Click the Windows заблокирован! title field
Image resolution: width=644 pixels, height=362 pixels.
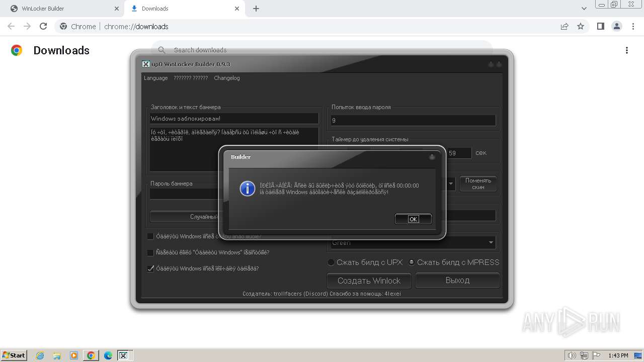pos(234,119)
